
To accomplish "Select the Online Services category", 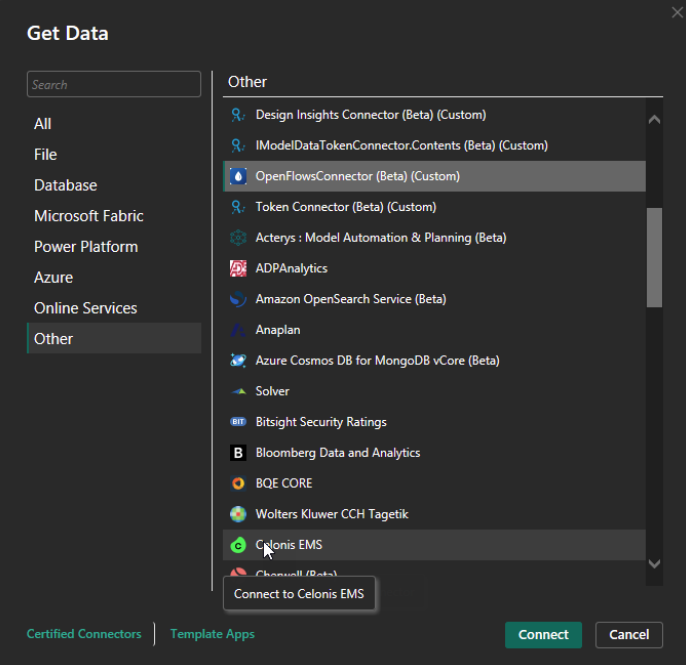I will [85, 308].
